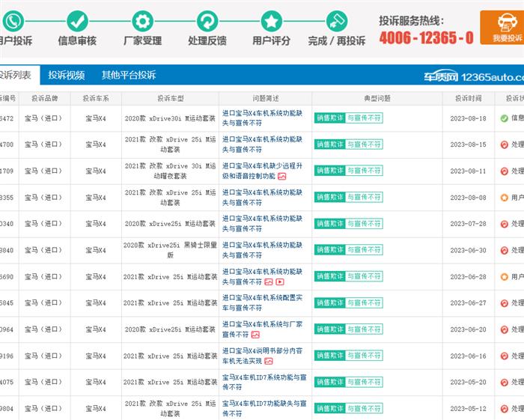Viewport: 524px width, 420px height.
Task: Click the 销售欺诈 tag in the 2023-08-11 row
Action: 329,171
